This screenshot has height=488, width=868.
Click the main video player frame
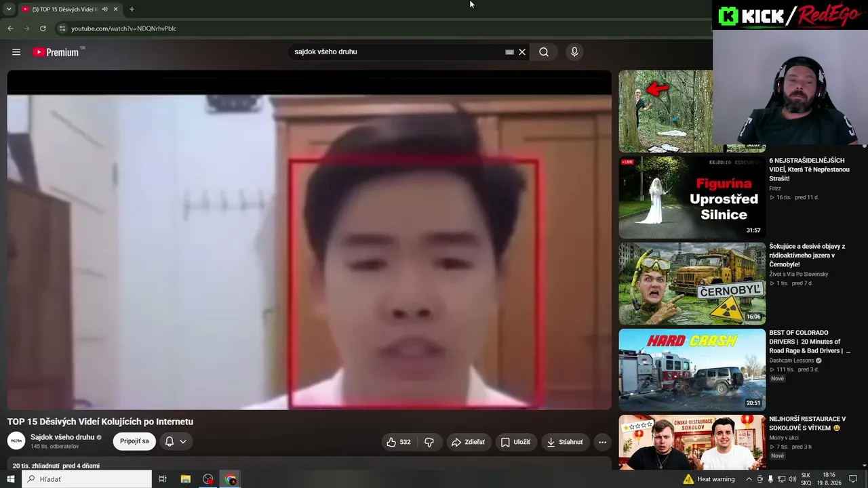(x=309, y=240)
